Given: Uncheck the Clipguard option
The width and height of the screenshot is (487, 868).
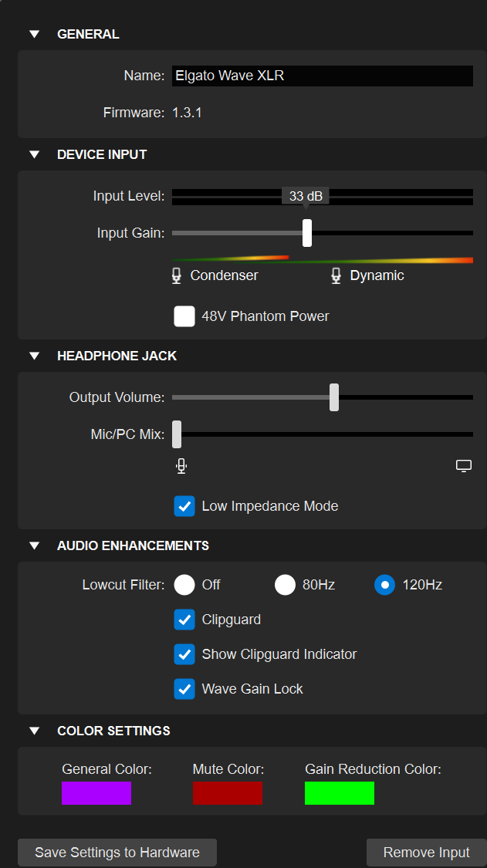Looking at the screenshot, I should pos(184,620).
